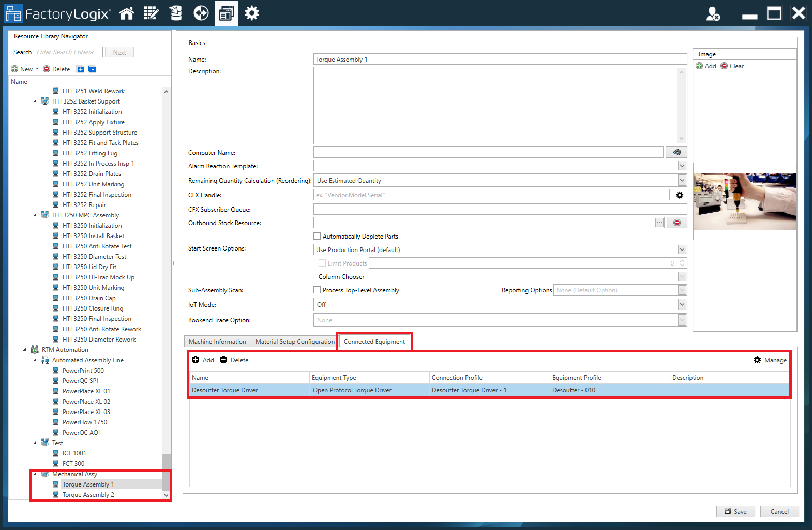This screenshot has height=530, width=812.
Task: Click expand all icon in navigator
Action: (80, 69)
